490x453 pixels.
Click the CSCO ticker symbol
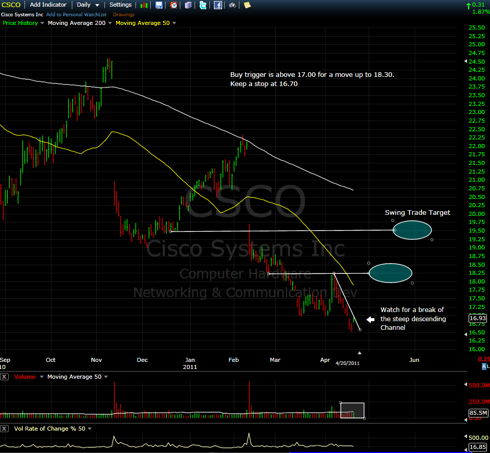coord(11,5)
